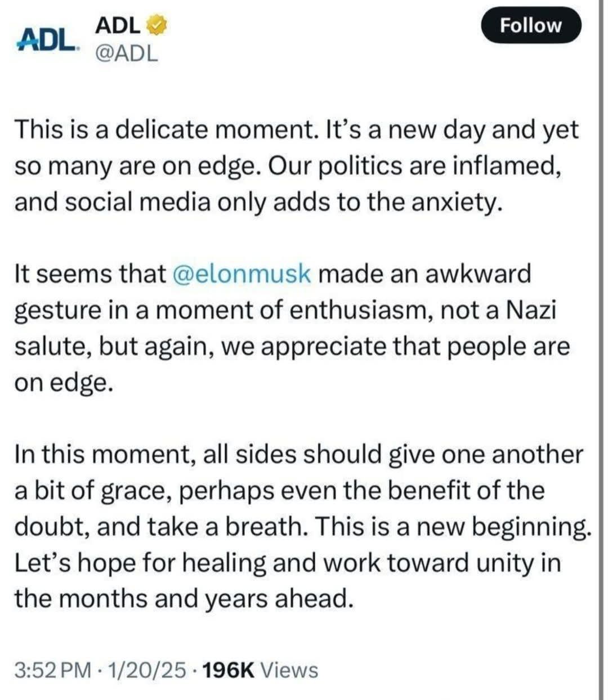Click the line starting 'In this moment, all sides'

pyautogui.click(x=299, y=455)
